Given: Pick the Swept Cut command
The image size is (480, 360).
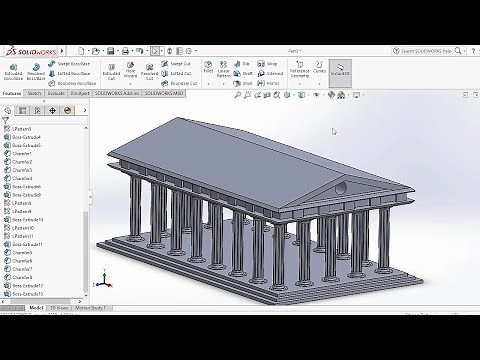Looking at the screenshot, I should click(x=176, y=64).
